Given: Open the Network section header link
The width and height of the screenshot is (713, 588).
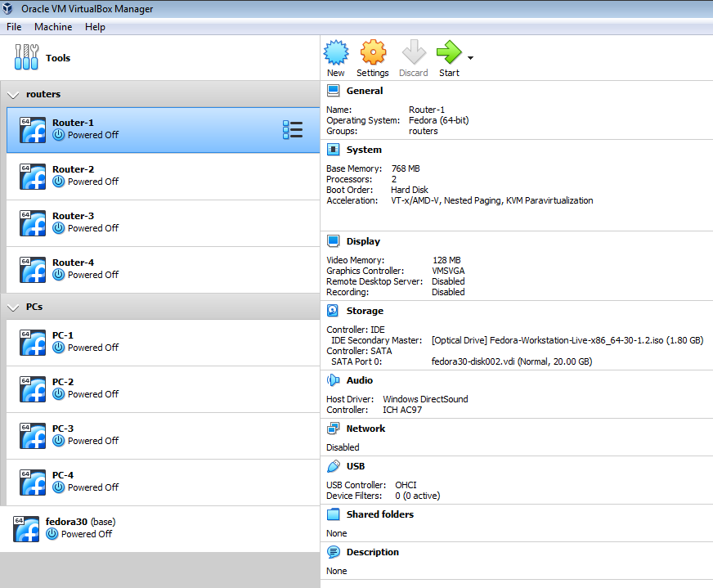Looking at the screenshot, I should (365, 429).
